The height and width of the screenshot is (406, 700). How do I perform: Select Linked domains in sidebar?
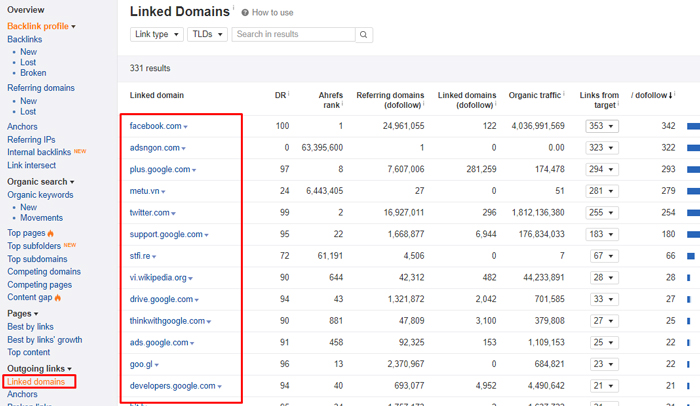36,382
